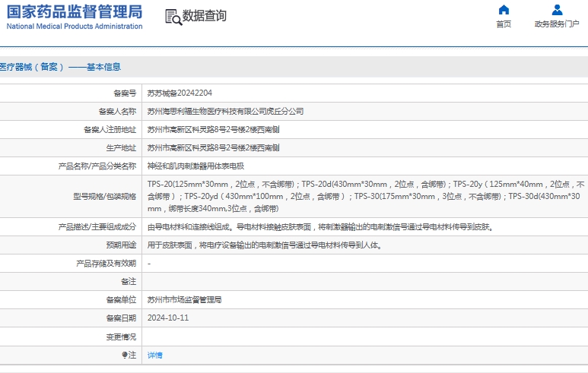Click the 产品描述 description starting 由导电材料和连接线组成
This screenshot has width=588, height=373.
click(321, 227)
